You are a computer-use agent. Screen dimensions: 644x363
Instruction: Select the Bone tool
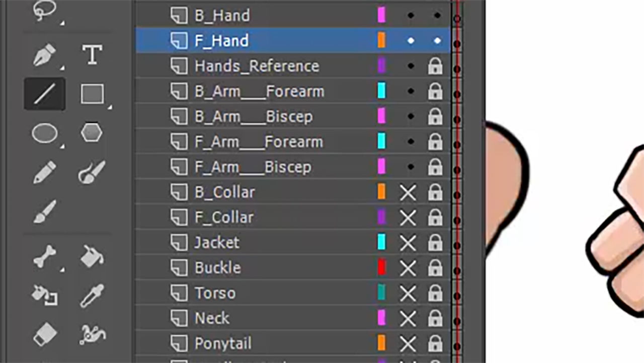pos(44,256)
